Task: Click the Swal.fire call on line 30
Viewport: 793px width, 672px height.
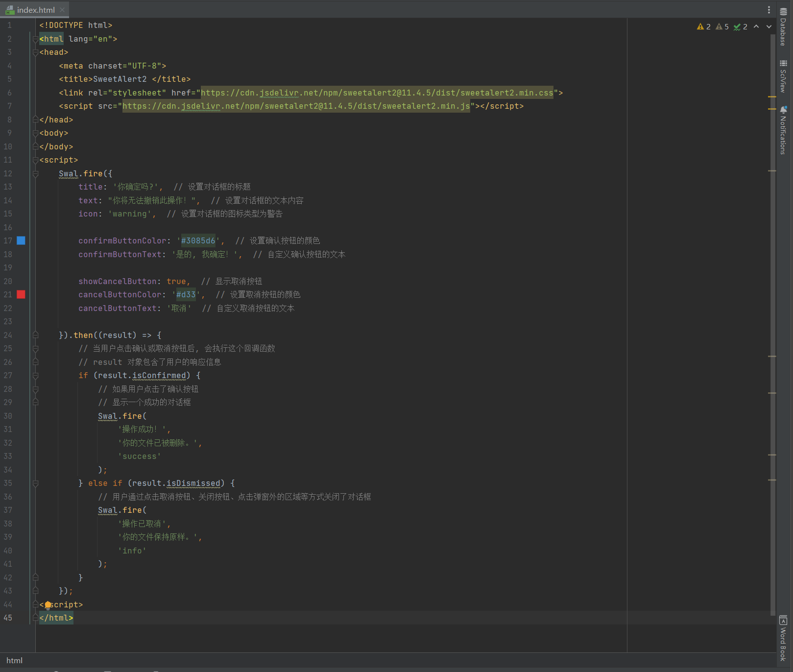Action: [122, 416]
